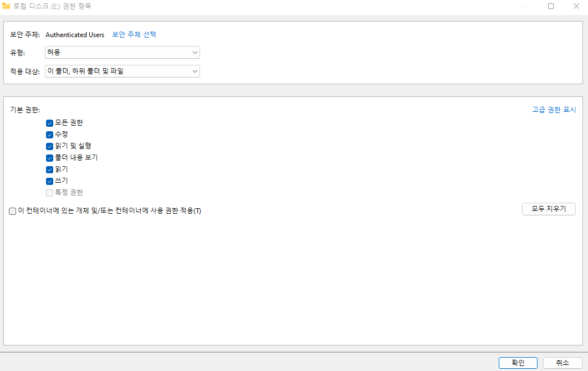Viewport: 588px width, 371px height.
Task: Cancel with the 취소 button
Action: coord(563,363)
